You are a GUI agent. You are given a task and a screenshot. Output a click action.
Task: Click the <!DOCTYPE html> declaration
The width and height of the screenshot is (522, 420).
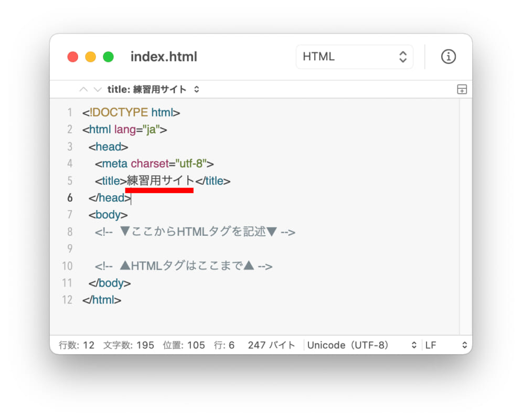click(131, 112)
